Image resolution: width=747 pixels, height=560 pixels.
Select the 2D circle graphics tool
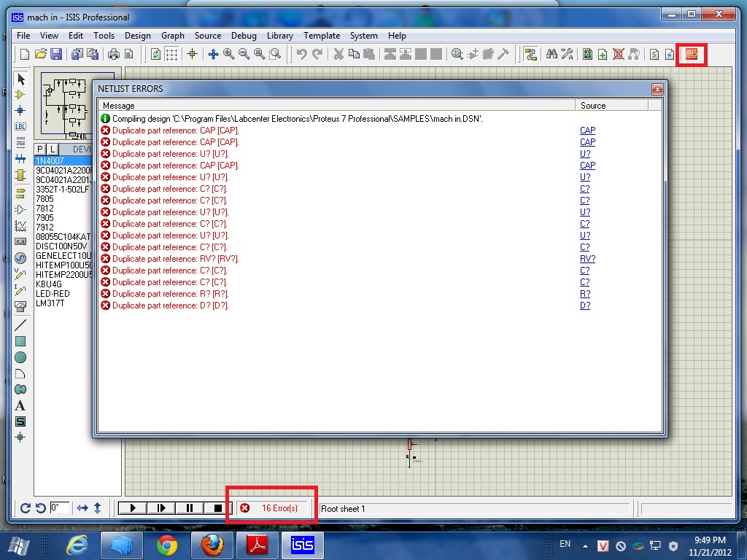coord(20,357)
